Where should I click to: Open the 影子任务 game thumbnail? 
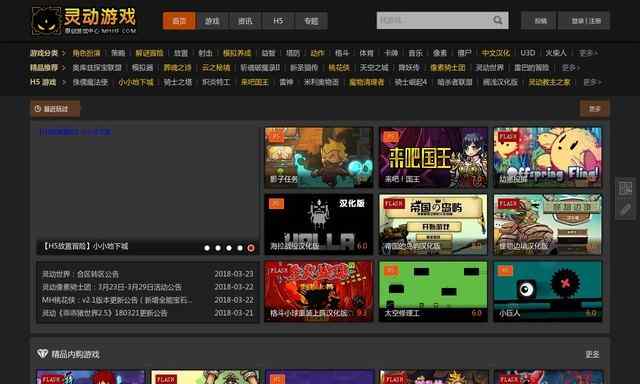(x=318, y=157)
